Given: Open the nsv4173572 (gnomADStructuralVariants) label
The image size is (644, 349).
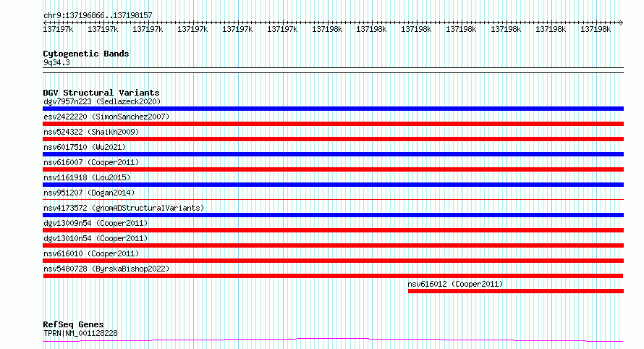Looking at the screenshot, I should pos(124,208).
